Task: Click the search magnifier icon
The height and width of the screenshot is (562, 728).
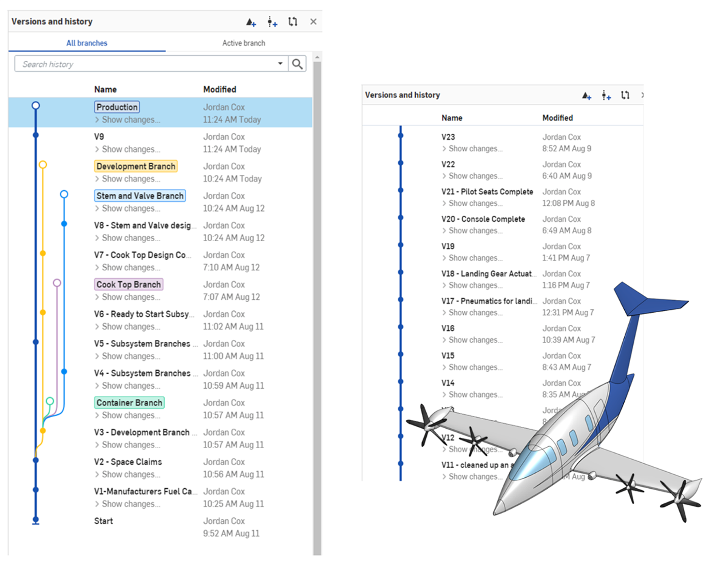Action: coord(297,64)
